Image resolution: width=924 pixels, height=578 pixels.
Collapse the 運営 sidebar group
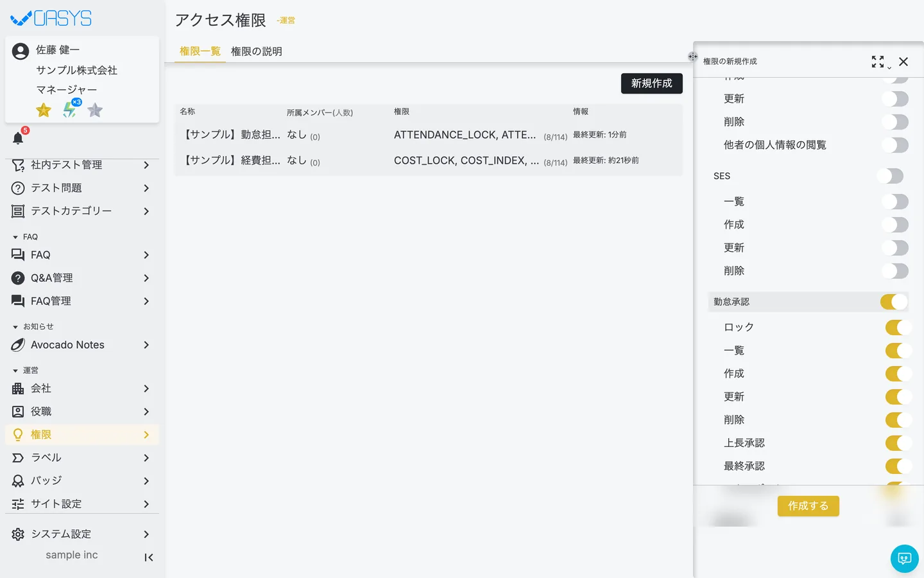tap(15, 371)
